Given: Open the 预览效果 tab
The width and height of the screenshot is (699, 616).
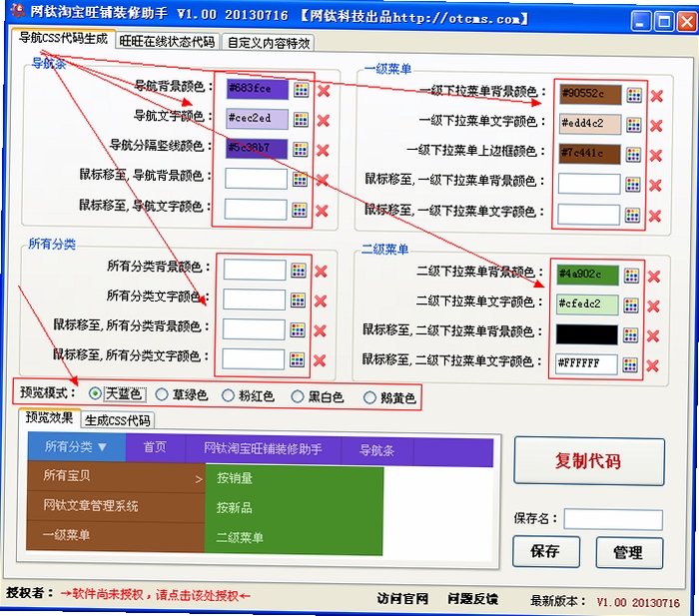Looking at the screenshot, I should pos(49,417).
